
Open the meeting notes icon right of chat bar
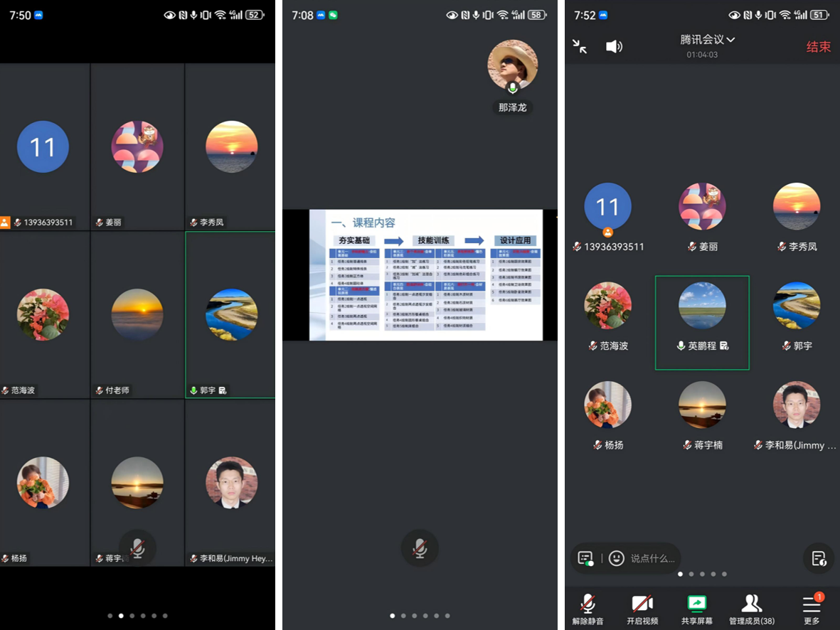(819, 558)
